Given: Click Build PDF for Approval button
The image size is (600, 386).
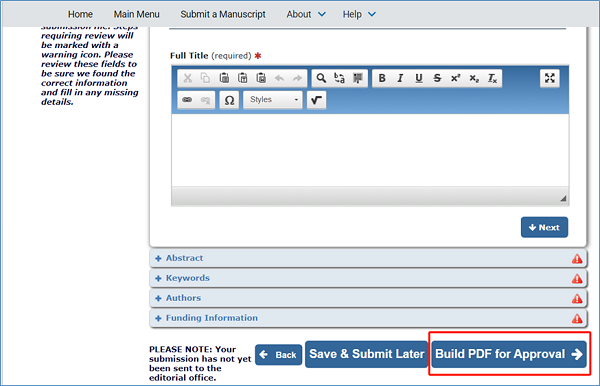Looking at the screenshot, I should point(509,354).
